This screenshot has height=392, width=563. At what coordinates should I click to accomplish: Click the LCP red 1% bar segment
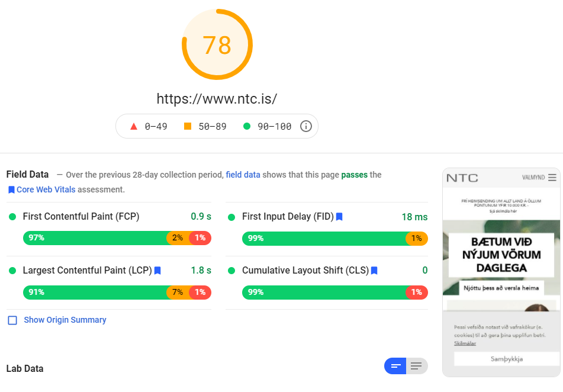200,292
